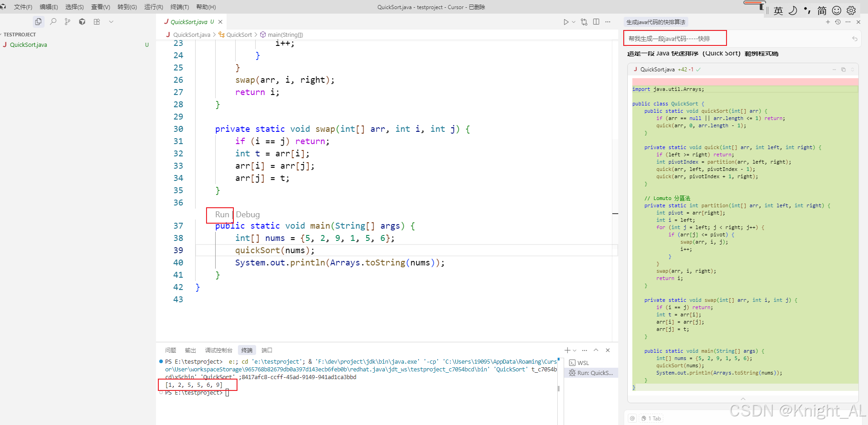Open the compare changes icon in the editor toolbar
The width and height of the screenshot is (868, 425).
coord(584,22)
